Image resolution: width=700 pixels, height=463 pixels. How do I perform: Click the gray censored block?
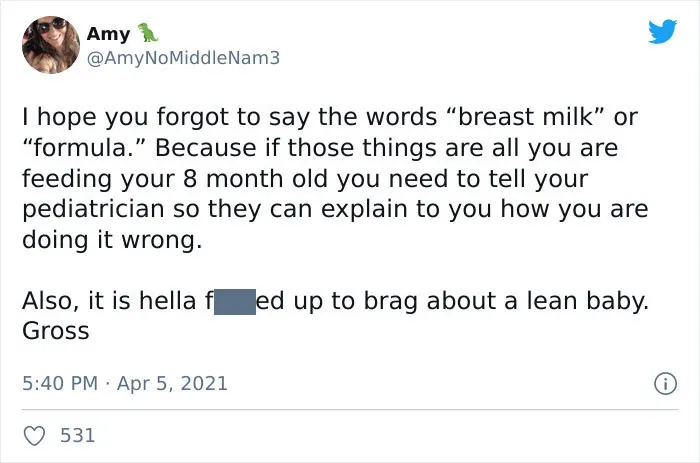235,301
